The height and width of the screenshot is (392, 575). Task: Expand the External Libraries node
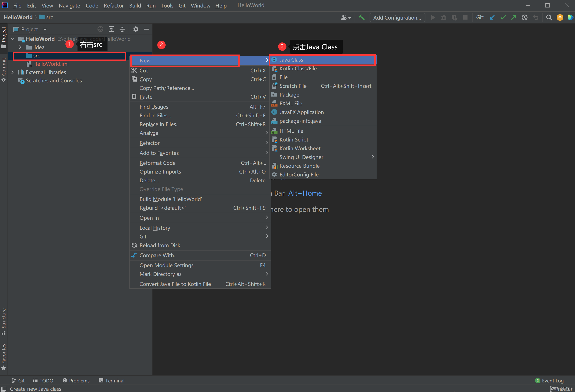(x=13, y=72)
